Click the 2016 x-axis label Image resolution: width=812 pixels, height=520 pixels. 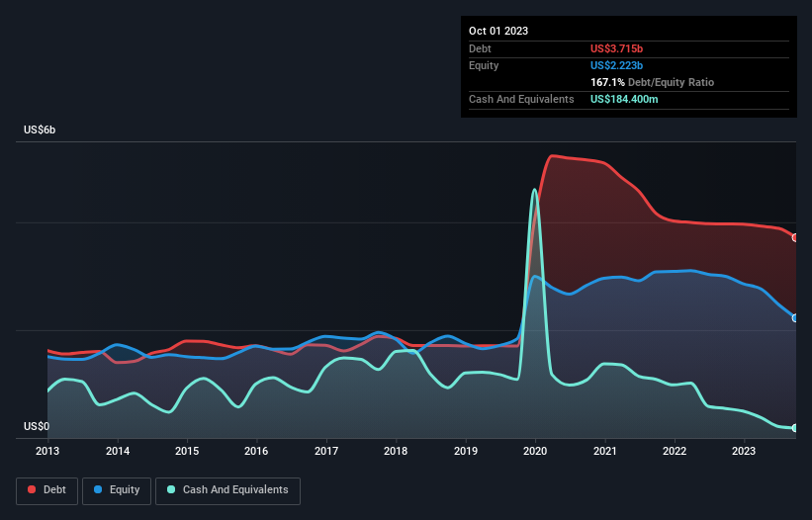(256, 451)
